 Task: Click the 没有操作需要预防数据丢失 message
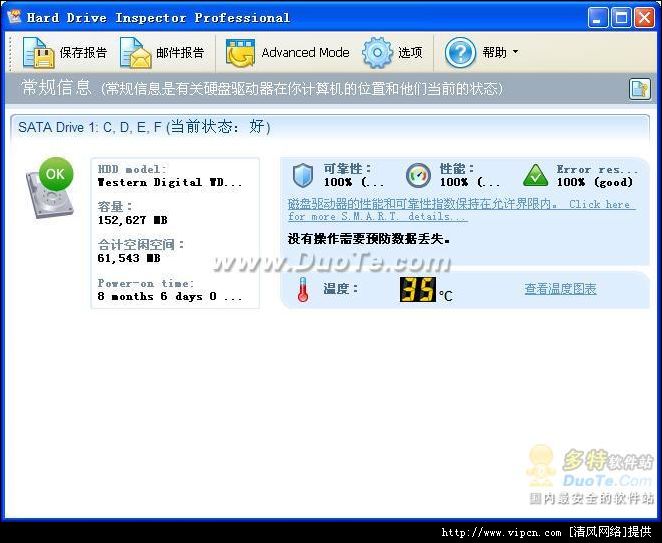(x=369, y=239)
